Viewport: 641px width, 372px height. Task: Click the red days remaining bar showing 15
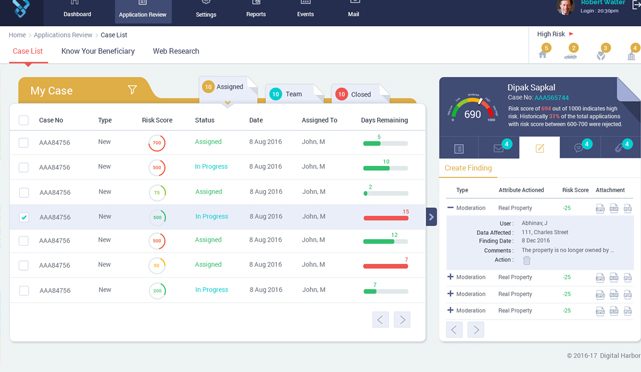pyautogui.click(x=386, y=218)
